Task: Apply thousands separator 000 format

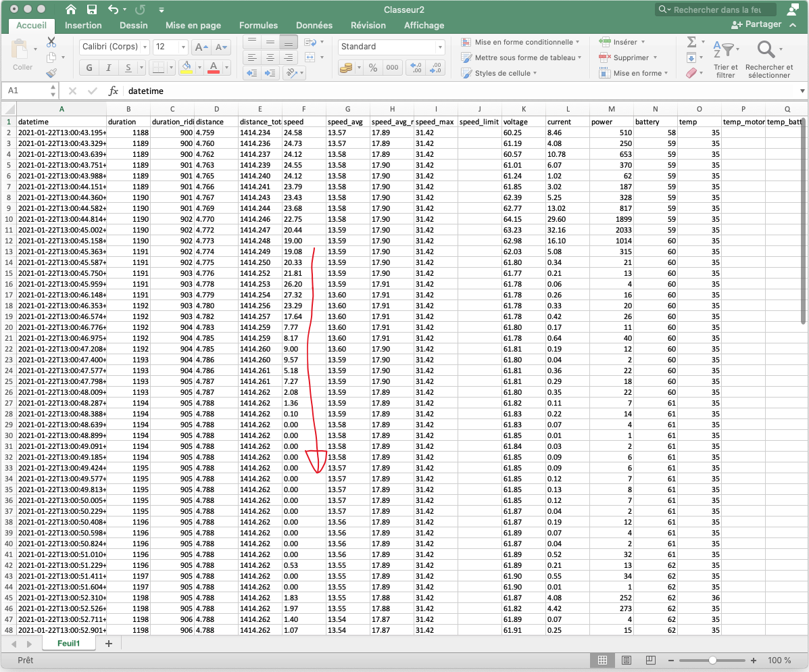Action: pyautogui.click(x=392, y=68)
